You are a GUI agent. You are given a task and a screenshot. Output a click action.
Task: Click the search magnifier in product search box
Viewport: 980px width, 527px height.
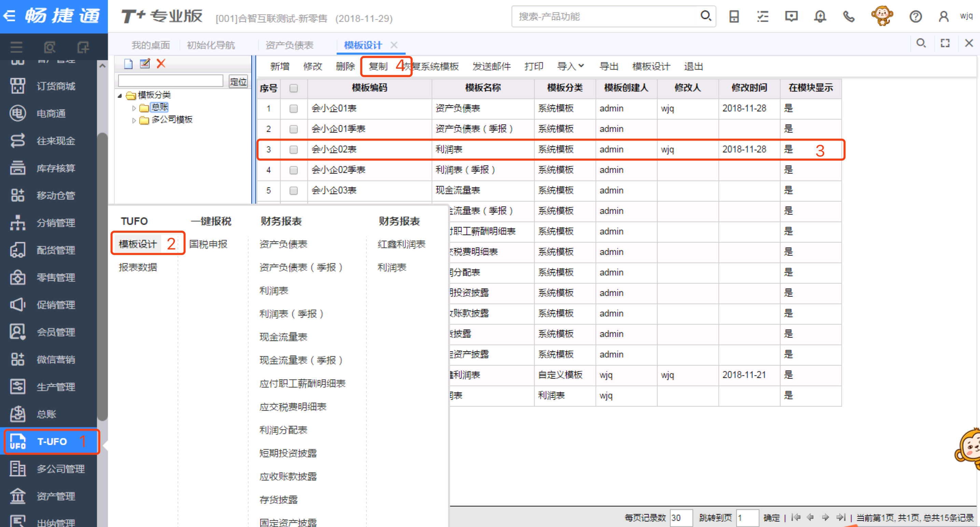coord(706,16)
